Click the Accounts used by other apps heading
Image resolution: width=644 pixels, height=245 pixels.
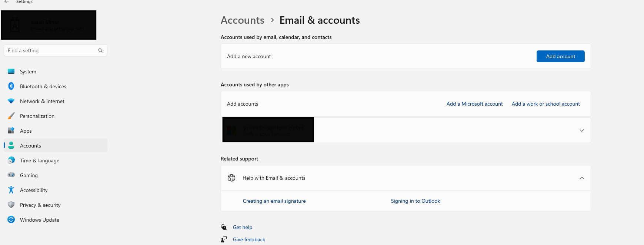coord(255,85)
